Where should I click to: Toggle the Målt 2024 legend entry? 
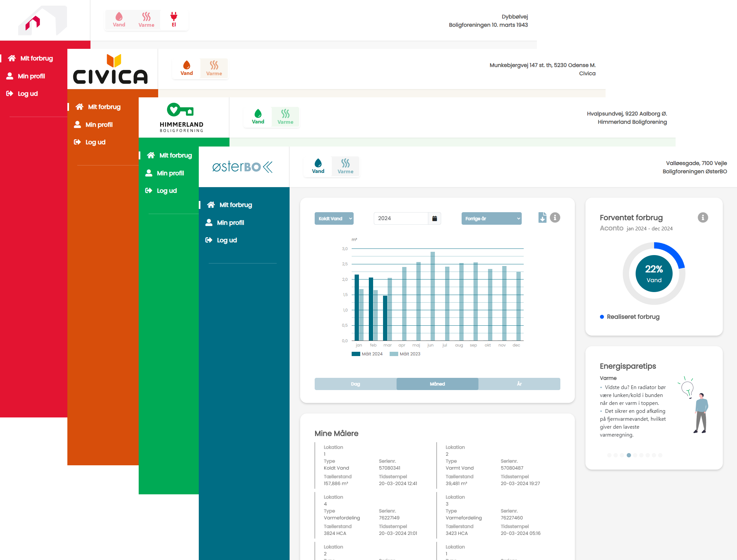point(367,354)
